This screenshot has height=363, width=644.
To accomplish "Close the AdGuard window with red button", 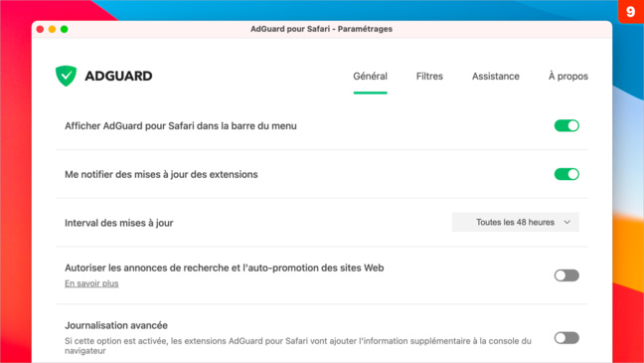I will [x=40, y=29].
